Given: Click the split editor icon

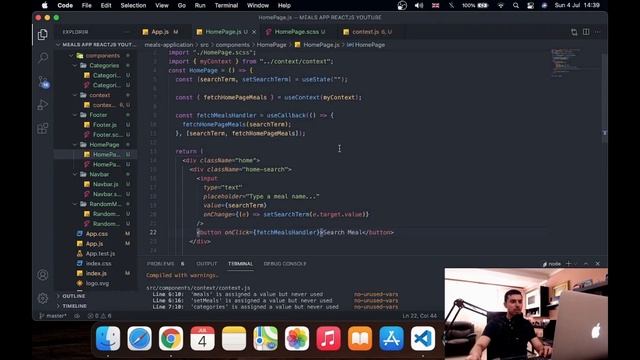Looking at the screenshot, I should tap(586, 32).
